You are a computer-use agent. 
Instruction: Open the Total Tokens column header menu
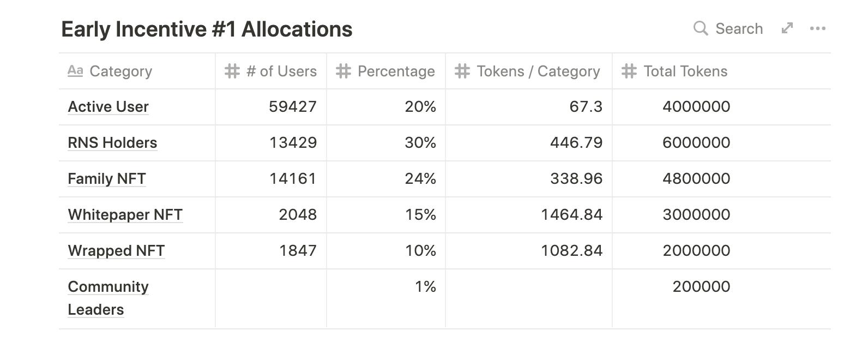click(685, 71)
